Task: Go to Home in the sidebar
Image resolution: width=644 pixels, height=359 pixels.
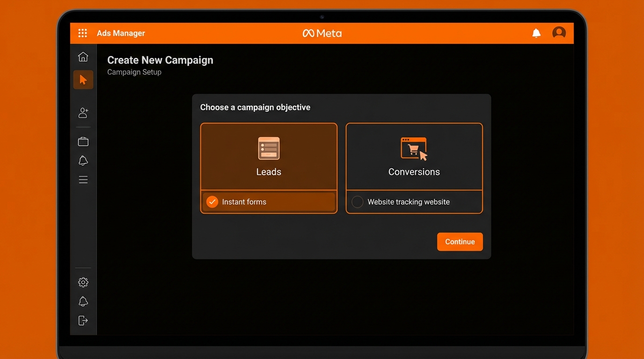Action: tap(83, 57)
